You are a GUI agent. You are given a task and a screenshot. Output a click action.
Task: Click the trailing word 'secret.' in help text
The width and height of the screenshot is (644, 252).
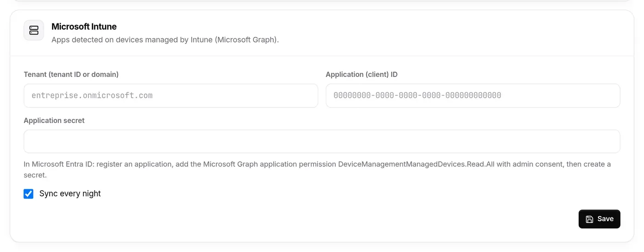(35, 175)
